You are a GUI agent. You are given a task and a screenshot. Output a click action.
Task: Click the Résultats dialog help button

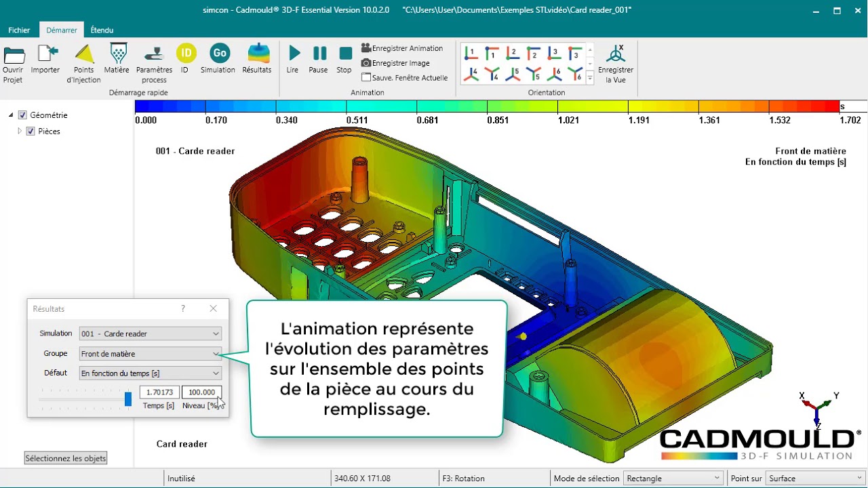[183, 308]
